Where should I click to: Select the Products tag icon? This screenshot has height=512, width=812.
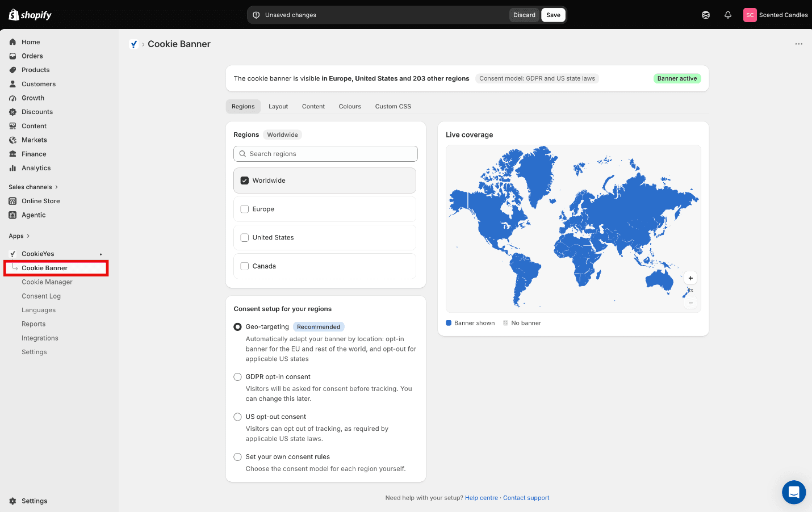(12, 70)
